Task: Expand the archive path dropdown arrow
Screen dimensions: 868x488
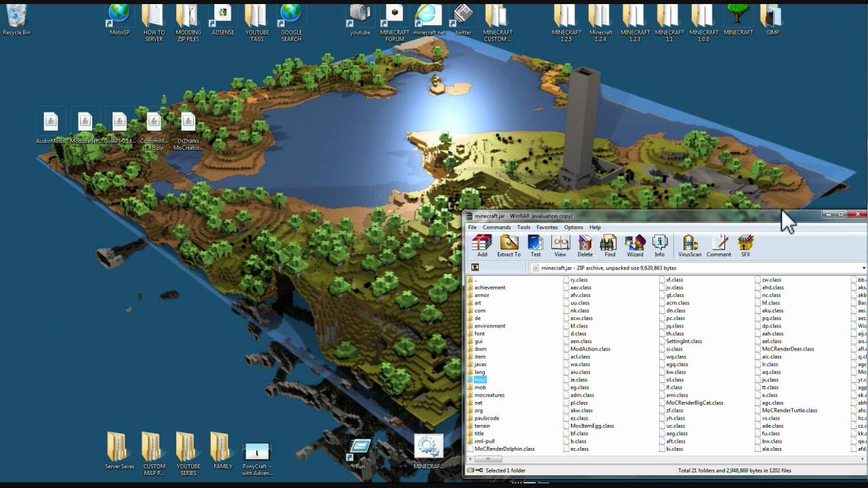Action: pos(863,268)
